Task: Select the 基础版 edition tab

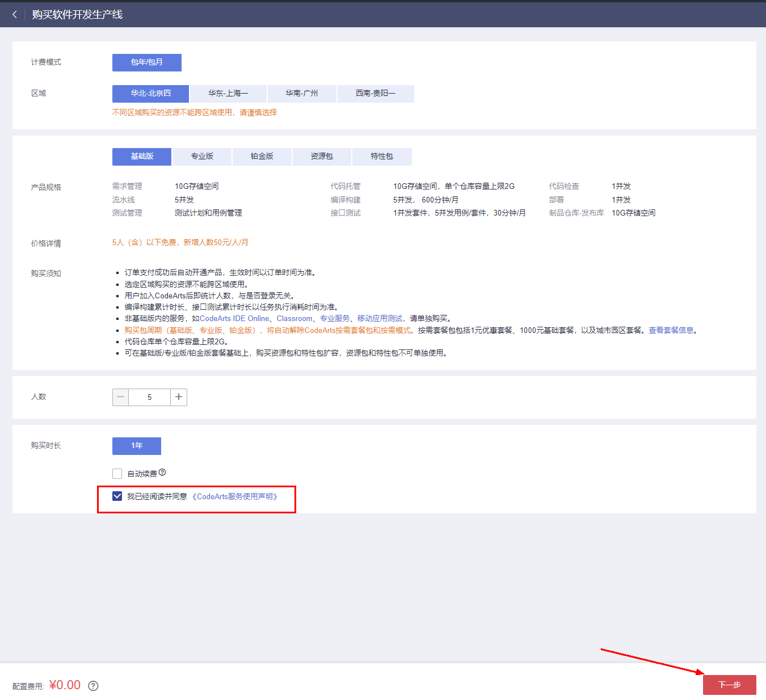Action: (x=142, y=157)
